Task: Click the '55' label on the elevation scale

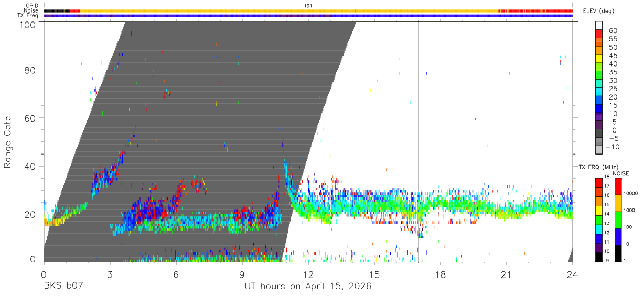Action: click(613, 39)
